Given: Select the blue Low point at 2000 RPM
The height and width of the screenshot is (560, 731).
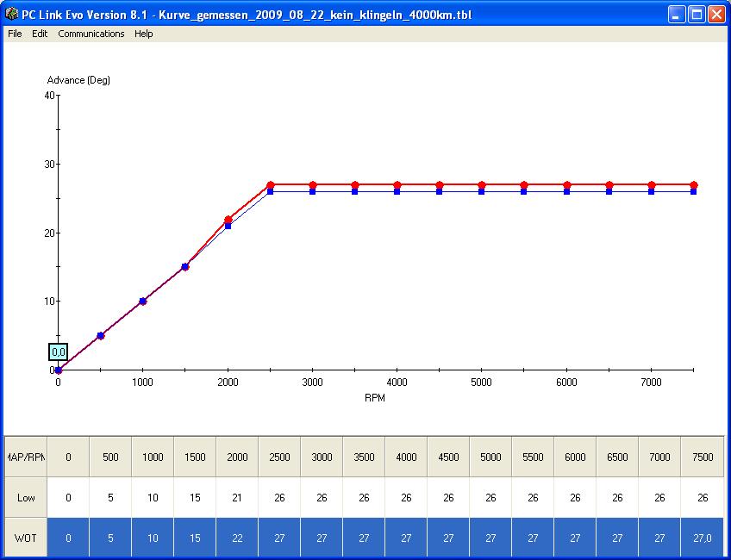Looking at the screenshot, I should (x=228, y=227).
